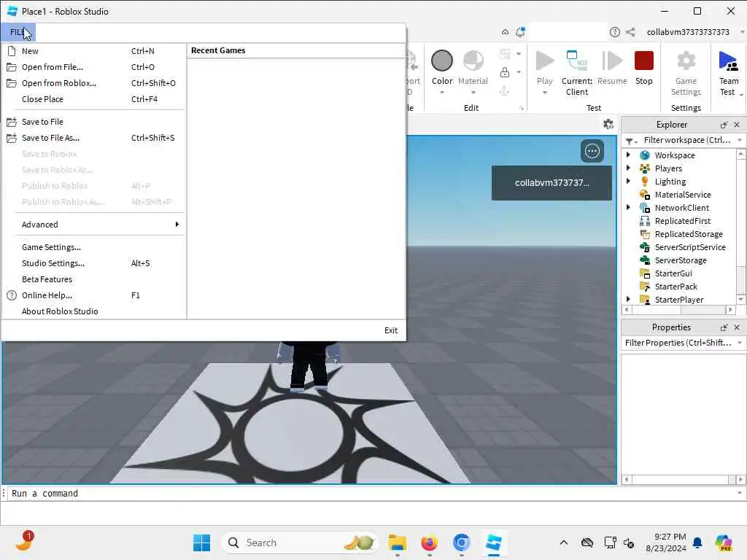Click the FILE menu tab
The width and height of the screenshot is (747, 560).
point(18,32)
